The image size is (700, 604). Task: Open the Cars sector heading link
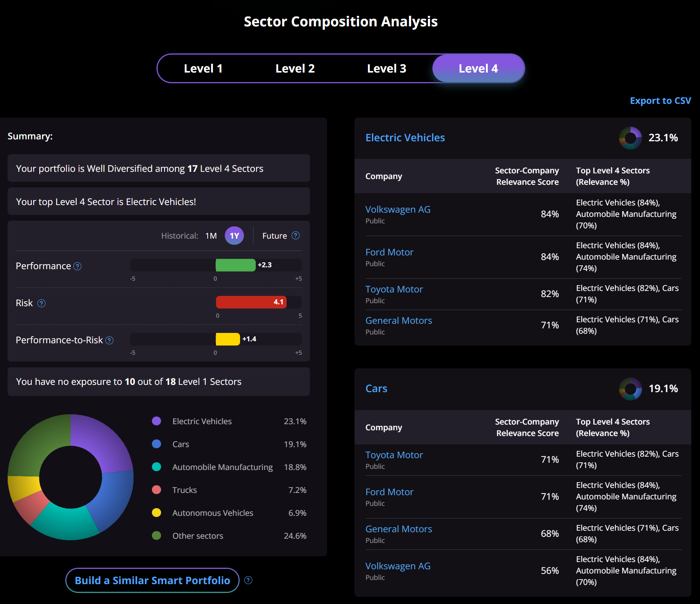tap(376, 388)
